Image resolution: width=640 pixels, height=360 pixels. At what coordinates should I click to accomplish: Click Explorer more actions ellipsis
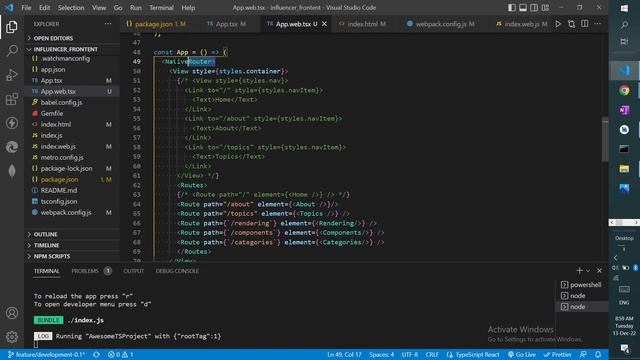[108, 24]
